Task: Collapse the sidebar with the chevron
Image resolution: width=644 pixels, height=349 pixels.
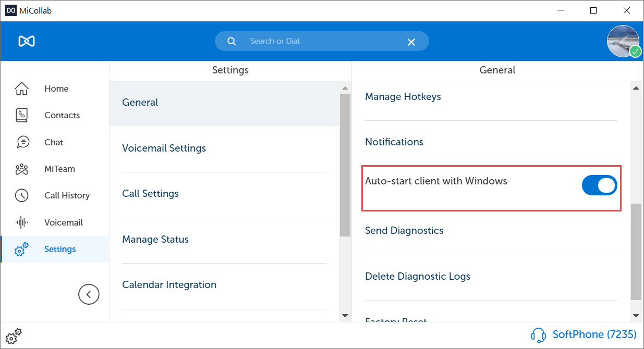Action: [x=89, y=294]
